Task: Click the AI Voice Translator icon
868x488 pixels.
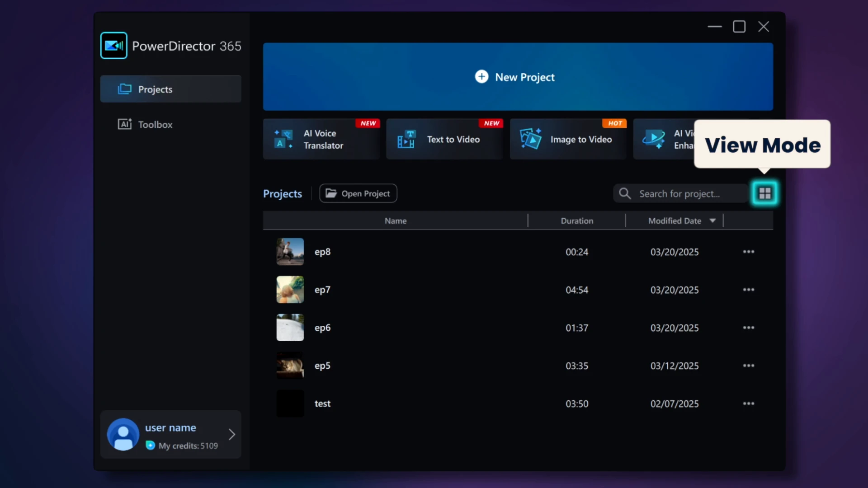Action: tap(283, 139)
